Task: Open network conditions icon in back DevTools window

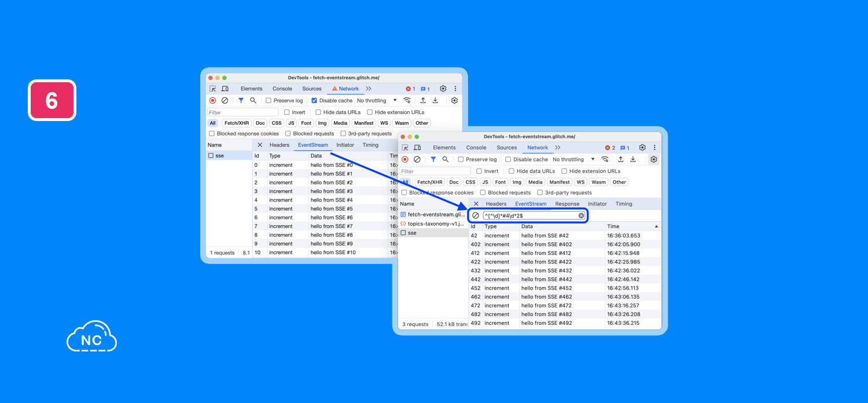Action: (x=407, y=100)
